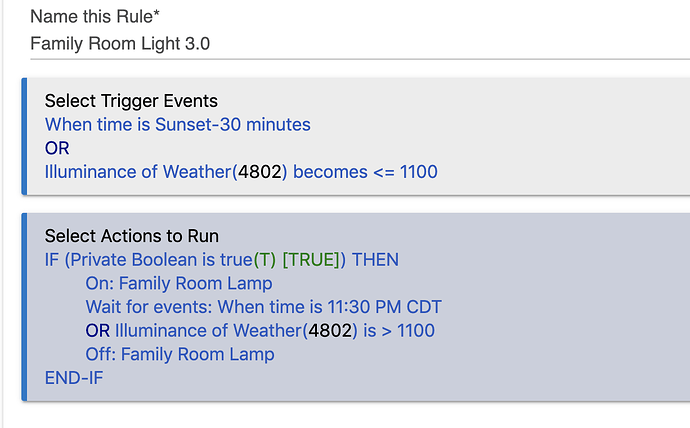The height and width of the screenshot is (428, 690).
Task: Click the blue bar beside actions panel
Action: (24, 307)
